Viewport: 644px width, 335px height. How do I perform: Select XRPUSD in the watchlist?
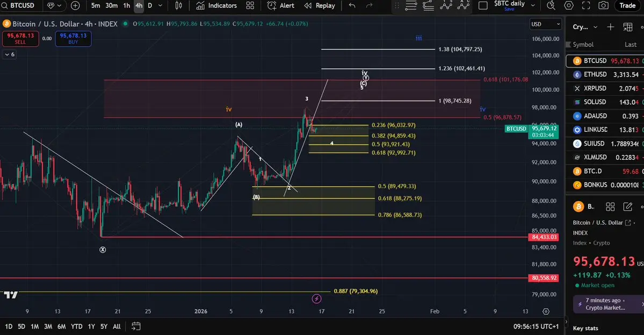[605, 88]
